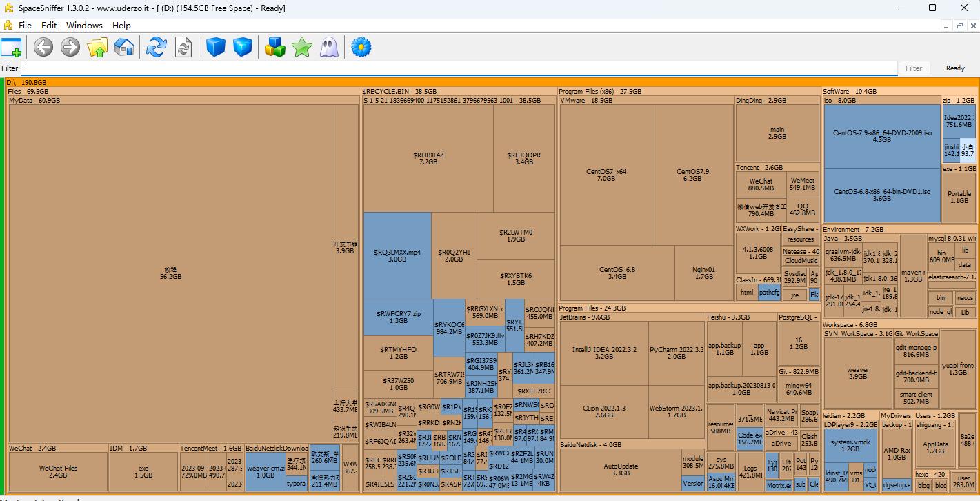Select the CentOS_6.8 3.4GB block
This screenshot has width=980, height=501.
pyautogui.click(x=617, y=273)
